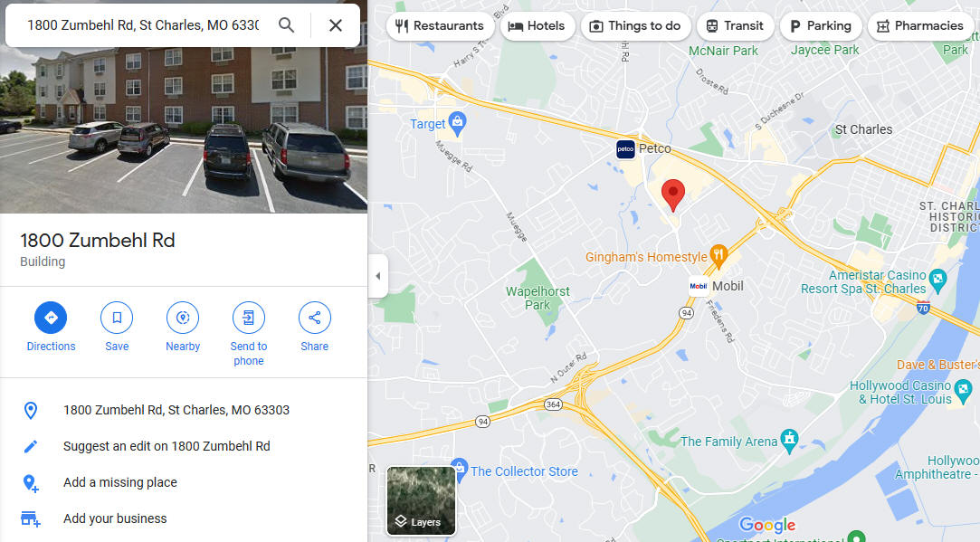The image size is (980, 542).
Task: Select the Send to phone icon
Action: click(x=249, y=318)
